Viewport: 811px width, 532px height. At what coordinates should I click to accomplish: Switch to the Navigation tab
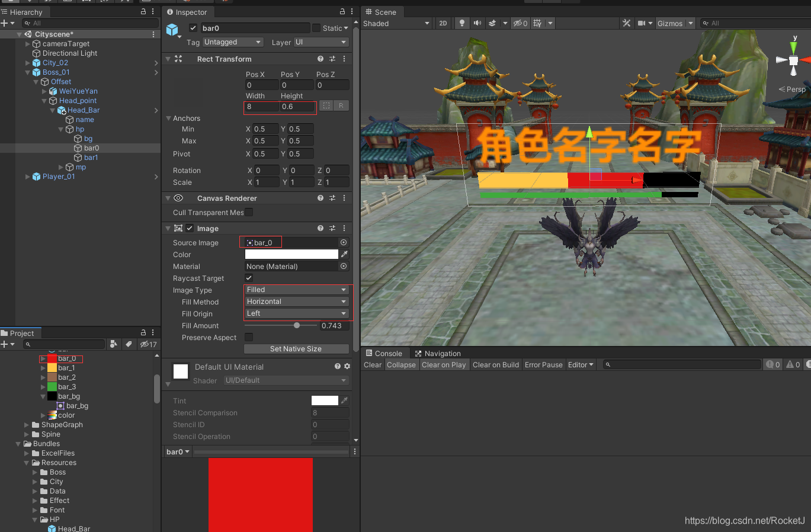point(437,353)
